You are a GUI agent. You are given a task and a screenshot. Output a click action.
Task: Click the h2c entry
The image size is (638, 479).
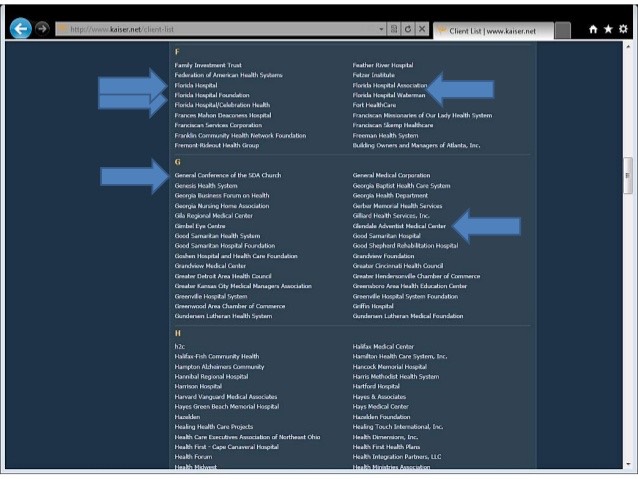pyautogui.click(x=179, y=347)
